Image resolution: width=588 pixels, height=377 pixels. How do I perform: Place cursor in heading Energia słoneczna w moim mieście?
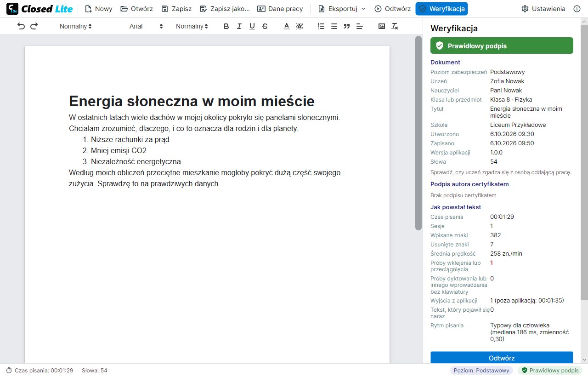pos(192,101)
